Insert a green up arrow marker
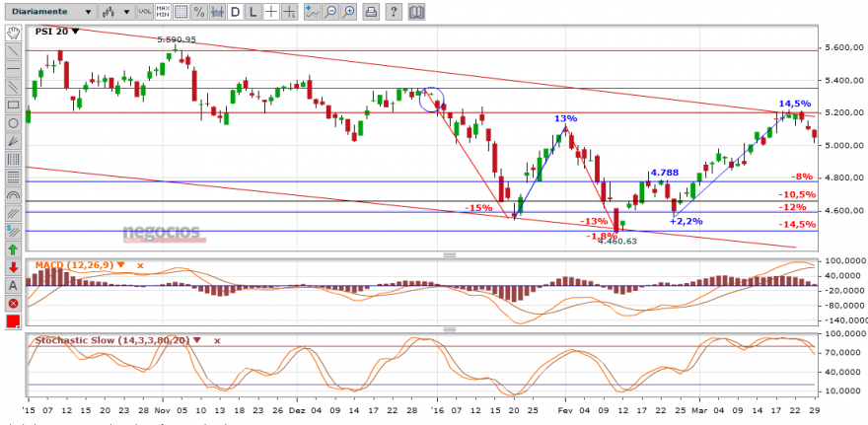Viewport: 868px width, 425px height. 13,249
